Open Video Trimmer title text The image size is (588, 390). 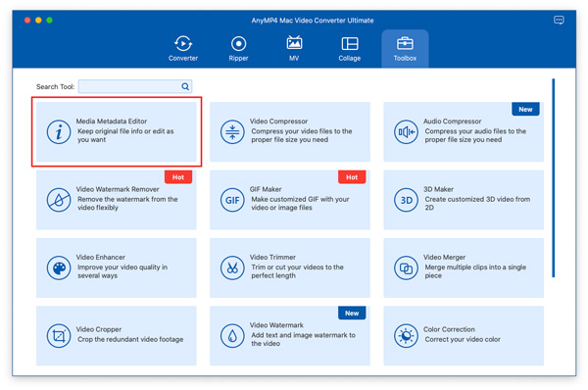tap(272, 257)
